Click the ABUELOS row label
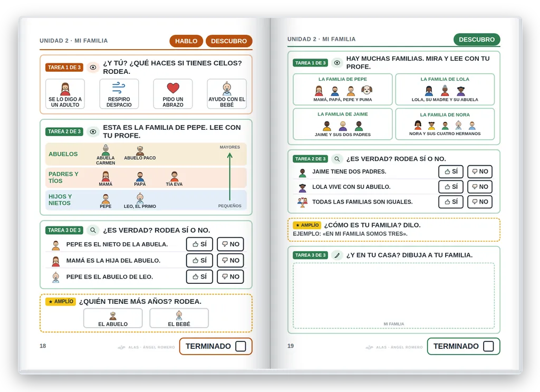The width and height of the screenshot is (540, 392). coord(63,154)
